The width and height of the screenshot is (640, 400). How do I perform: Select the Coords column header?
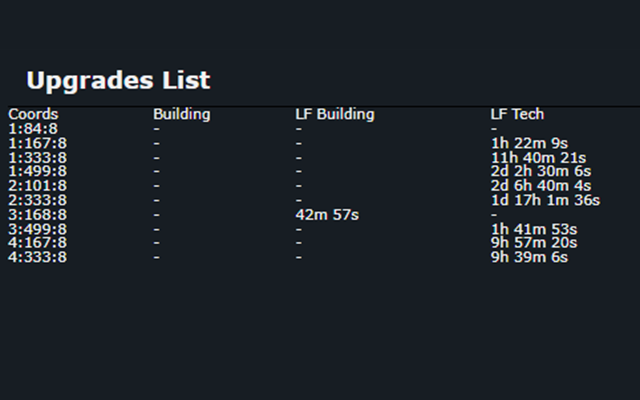pos(33,114)
